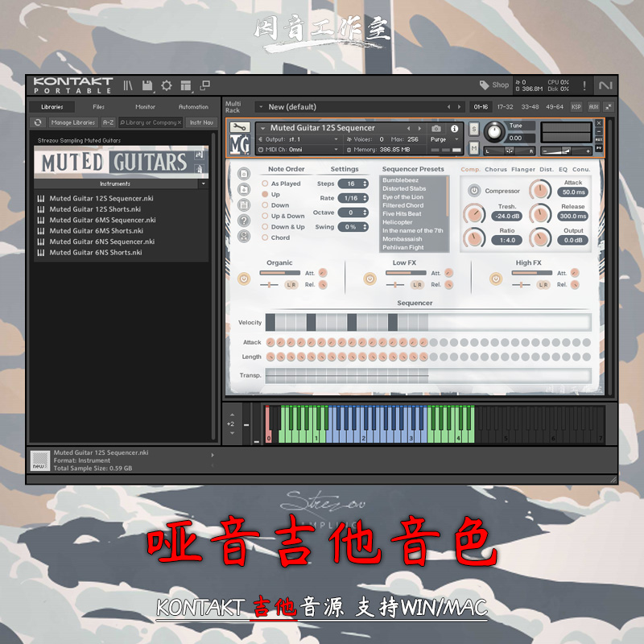The width and height of the screenshot is (644, 644).
Task: Open the EQ effect tab
Action: 563,169
